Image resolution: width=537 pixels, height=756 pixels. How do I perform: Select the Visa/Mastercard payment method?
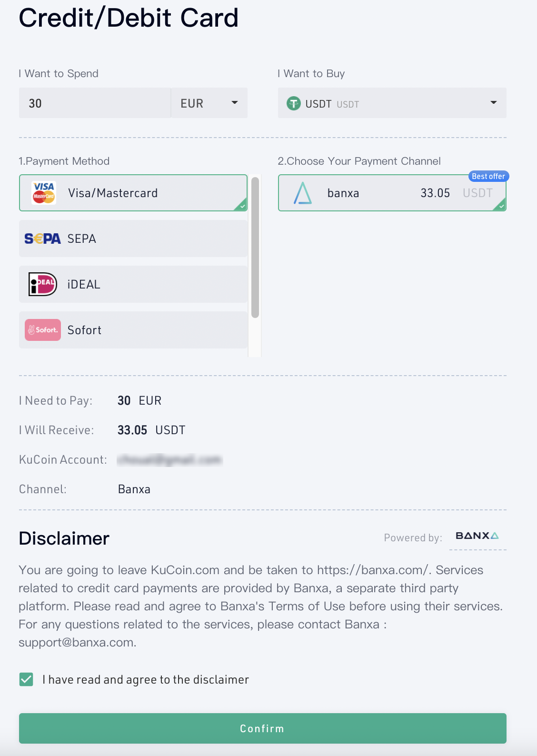click(x=133, y=193)
